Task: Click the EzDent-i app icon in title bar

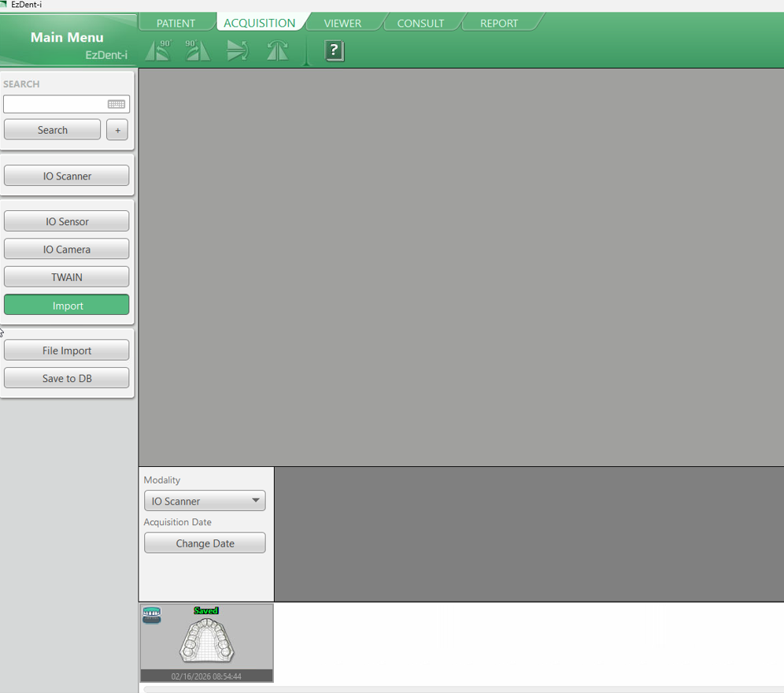Action: point(4,5)
